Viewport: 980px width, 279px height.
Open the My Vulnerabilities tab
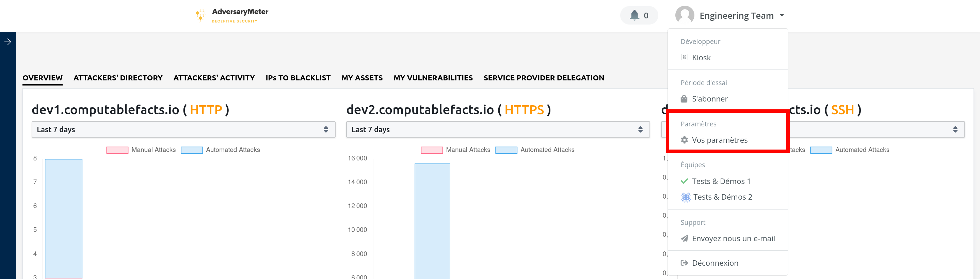(x=433, y=78)
